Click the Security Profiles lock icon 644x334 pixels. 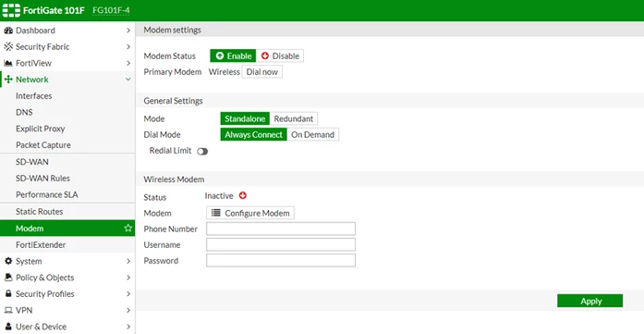[8, 294]
